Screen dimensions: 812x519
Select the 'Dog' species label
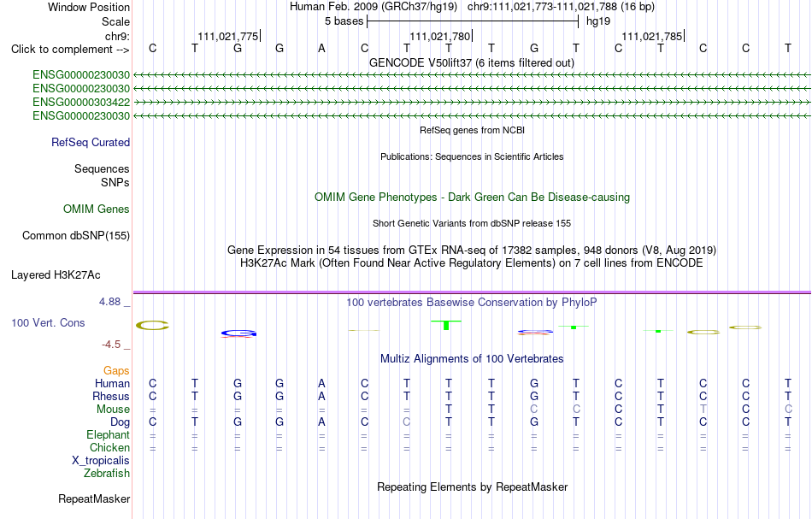coord(120,422)
